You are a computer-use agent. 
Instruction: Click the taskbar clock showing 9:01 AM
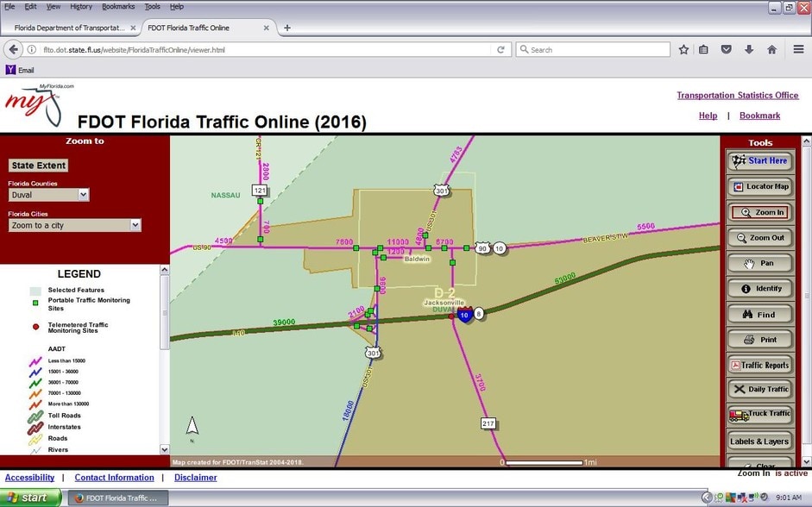(x=789, y=498)
